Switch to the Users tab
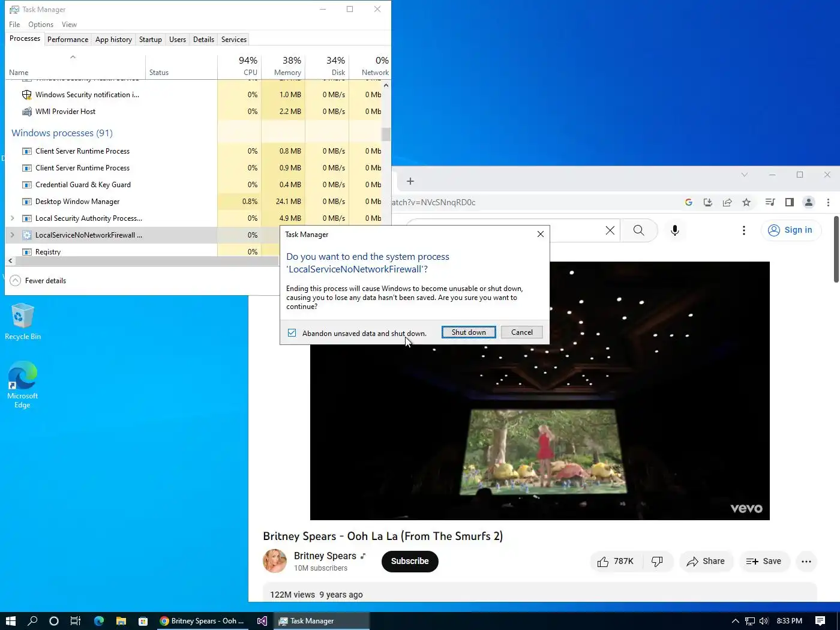840x630 pixels. point(178,40)
